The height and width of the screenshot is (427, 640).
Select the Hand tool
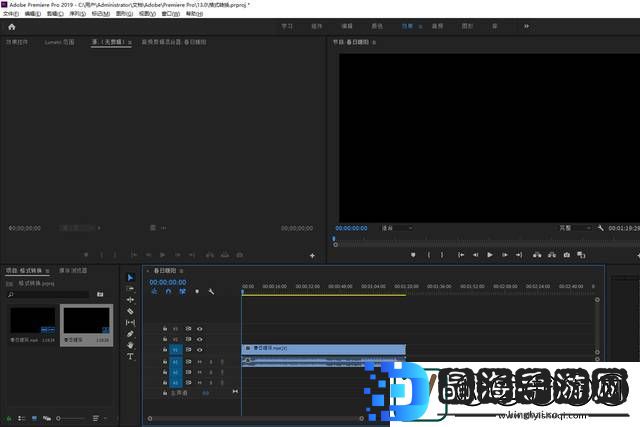(x=130, y=345)
